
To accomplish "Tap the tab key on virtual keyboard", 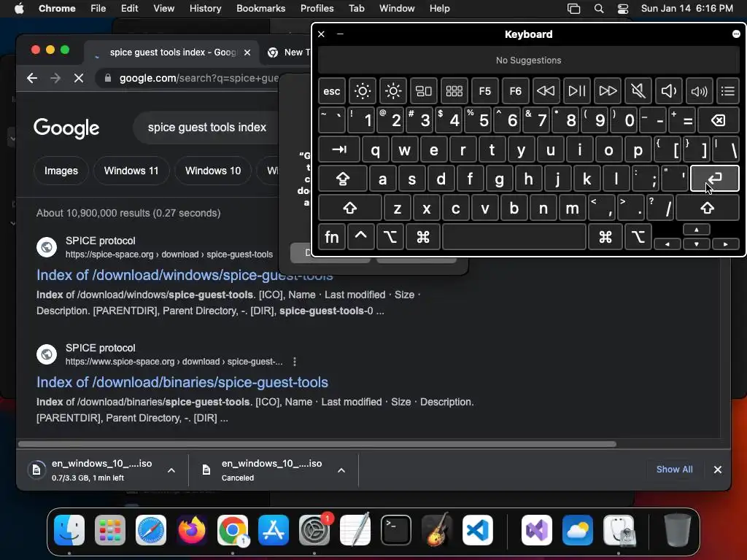I will (x=339, y=149).
